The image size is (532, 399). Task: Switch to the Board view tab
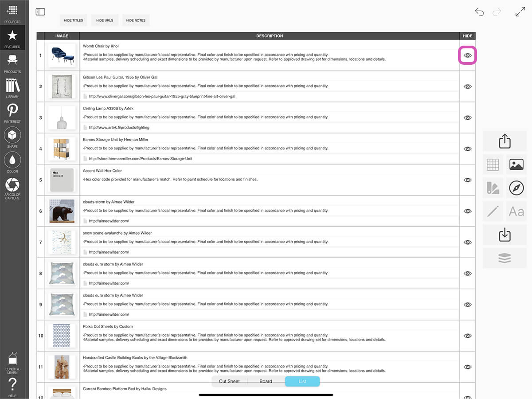tap(266, 381)
